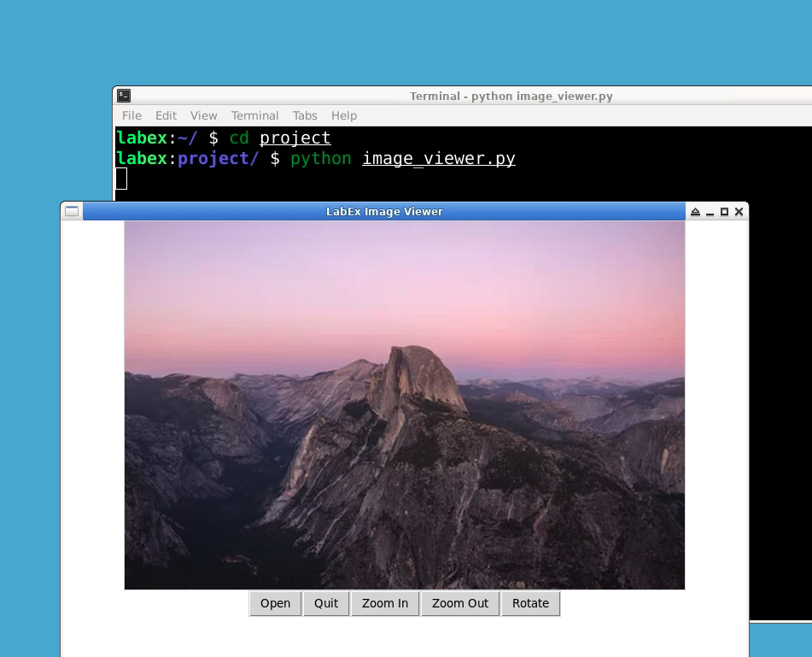Viewport: 812px width, 657px height.
Task: Minimize the image viewer window
Action: click(x=710, y=211)
